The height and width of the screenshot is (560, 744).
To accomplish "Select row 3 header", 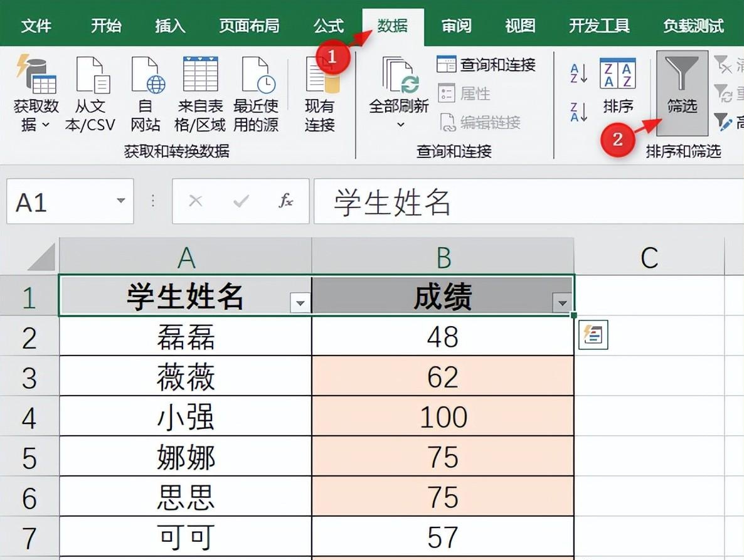I will (29, 376).
